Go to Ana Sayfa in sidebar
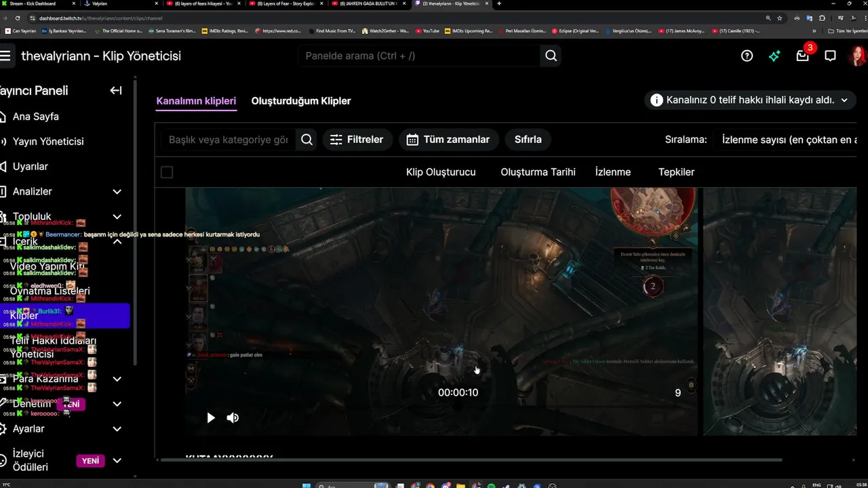The image size is (868, 488). coord(35,117)
